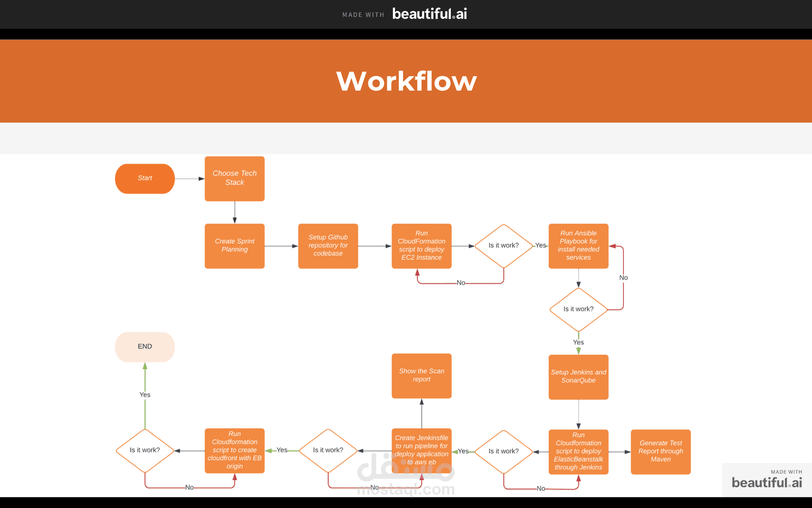Click the 'Yes' label before Ansible Playbook box
Image resolution: width=812 pixels, height=508 pixels.
(540, 246)
